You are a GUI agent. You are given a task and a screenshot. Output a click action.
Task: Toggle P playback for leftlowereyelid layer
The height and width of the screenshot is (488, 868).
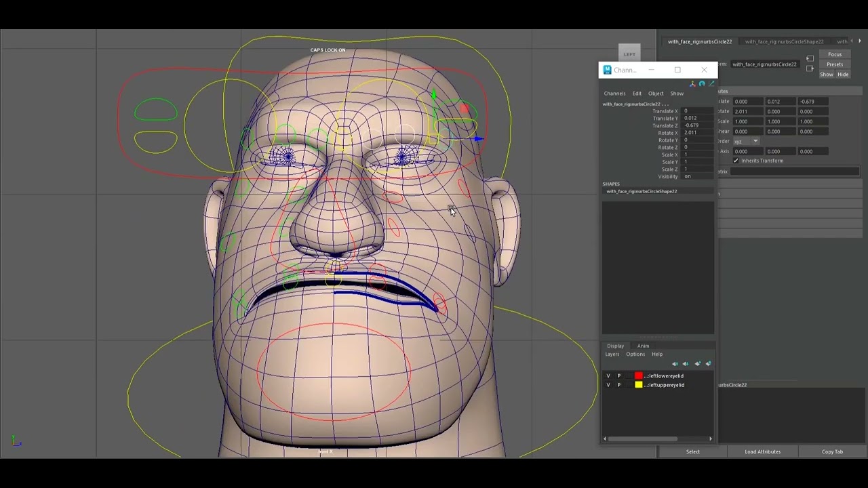[618, 376]
